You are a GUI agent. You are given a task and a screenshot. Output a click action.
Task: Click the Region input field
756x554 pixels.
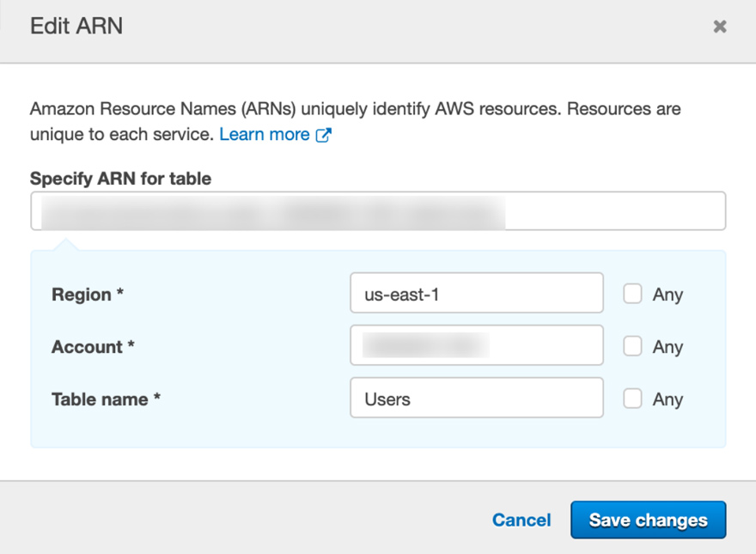477,293
